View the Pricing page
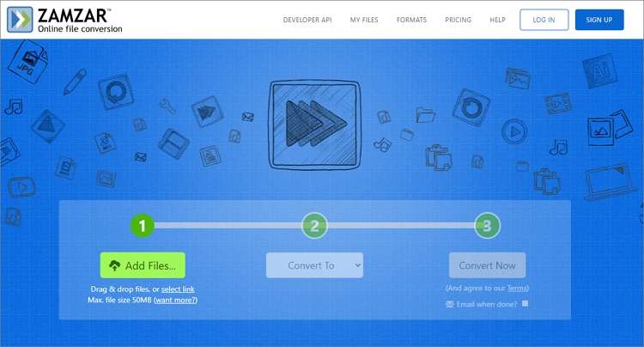 [458, 20]
